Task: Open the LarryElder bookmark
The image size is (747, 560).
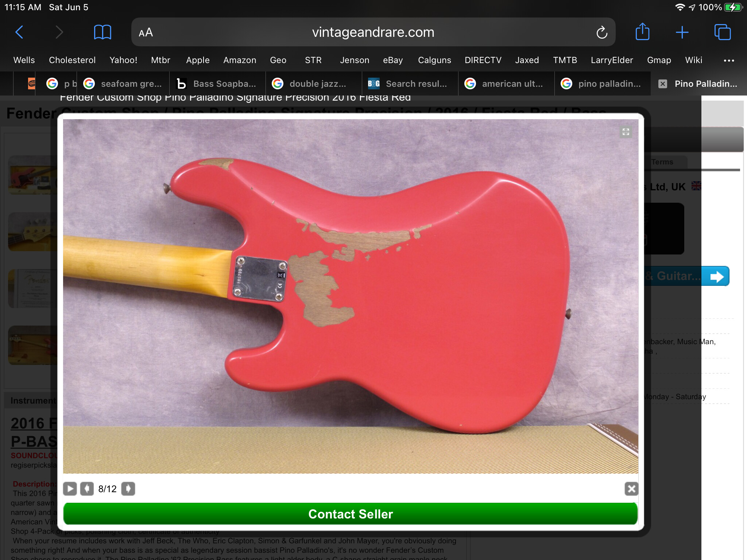Action: 612,60
